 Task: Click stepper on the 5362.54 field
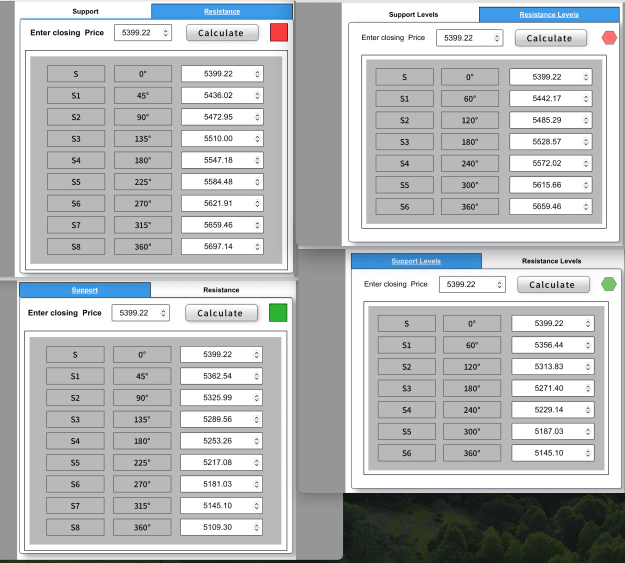coord(256,376)
